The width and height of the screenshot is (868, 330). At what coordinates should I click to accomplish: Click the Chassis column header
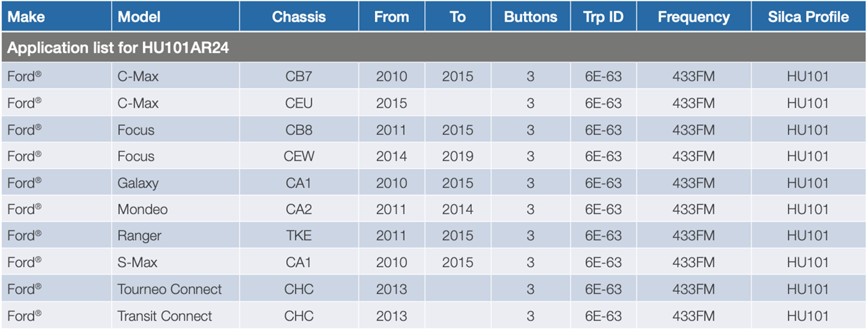coord(299,16)
